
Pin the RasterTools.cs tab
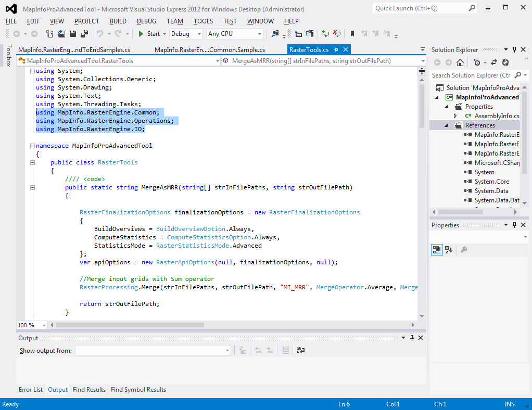(x=336, y=49)
